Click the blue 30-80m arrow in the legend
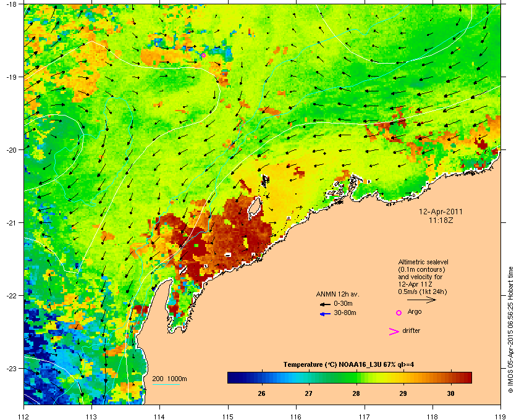This screenshot has height=420, width=519. coord(326,314)
